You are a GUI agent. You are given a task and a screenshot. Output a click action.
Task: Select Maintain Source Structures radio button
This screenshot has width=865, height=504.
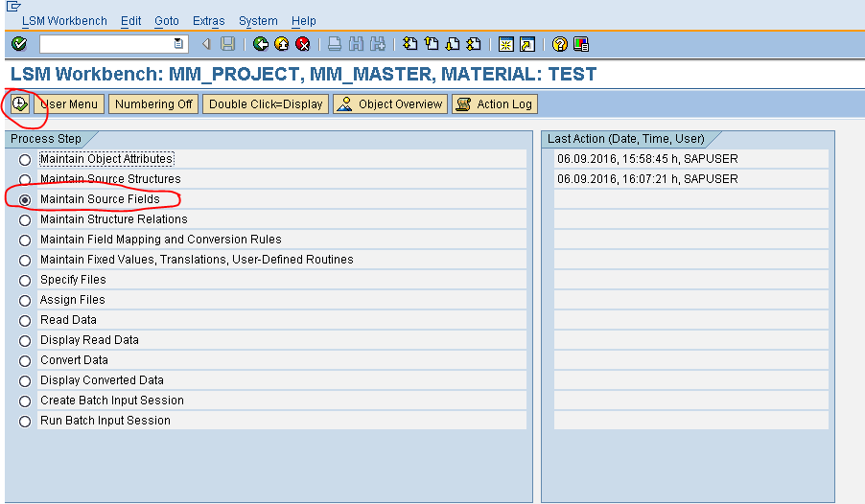[25, 180]
